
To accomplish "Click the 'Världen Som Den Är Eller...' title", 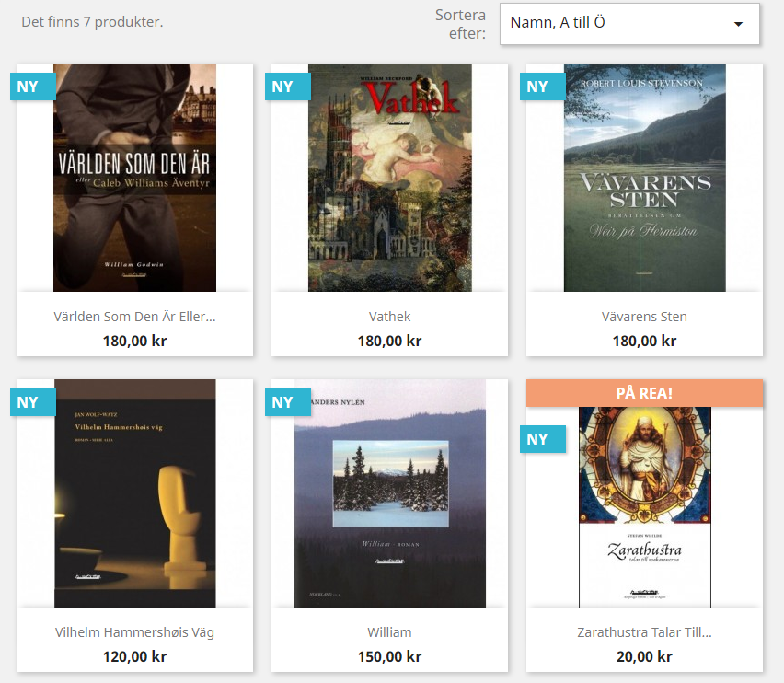I will [134, 317].
